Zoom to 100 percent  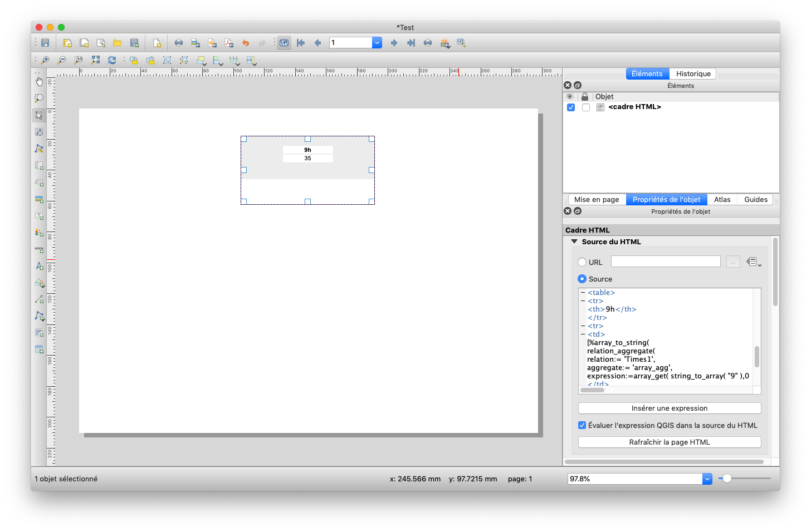pyautogui.click(x=79, y=60)
